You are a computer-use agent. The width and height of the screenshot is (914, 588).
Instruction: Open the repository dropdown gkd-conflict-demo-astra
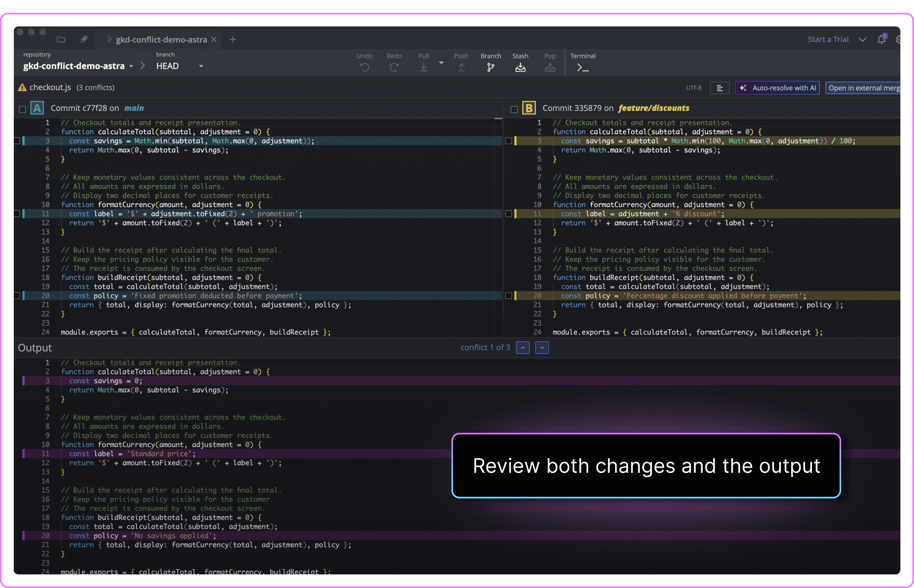click(x=78, y=66)
